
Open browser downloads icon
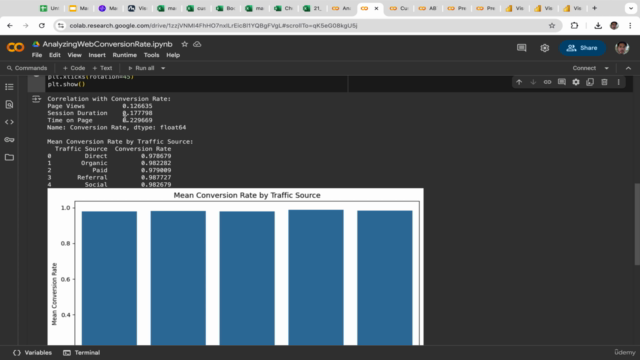[x=598, y=26]
